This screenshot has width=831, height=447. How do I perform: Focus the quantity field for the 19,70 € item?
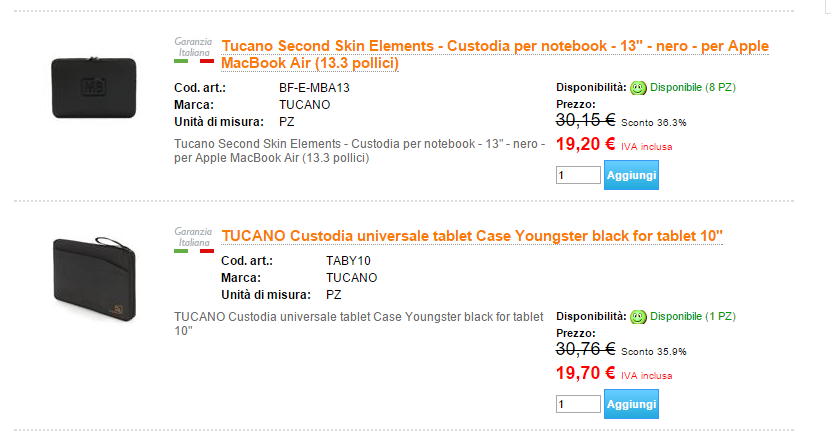coord(578,404)
